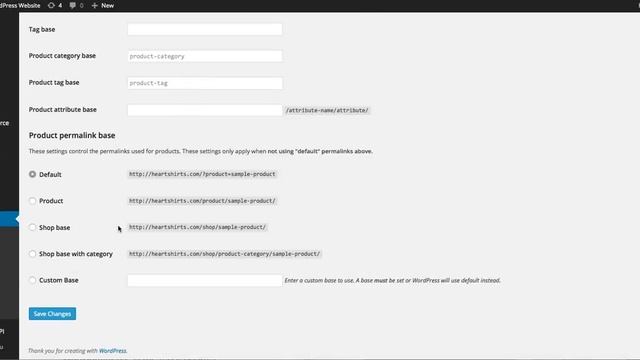Focus the Product attribute base field
The height and width of the screenshot is (360, 640).
coord(204,110)
